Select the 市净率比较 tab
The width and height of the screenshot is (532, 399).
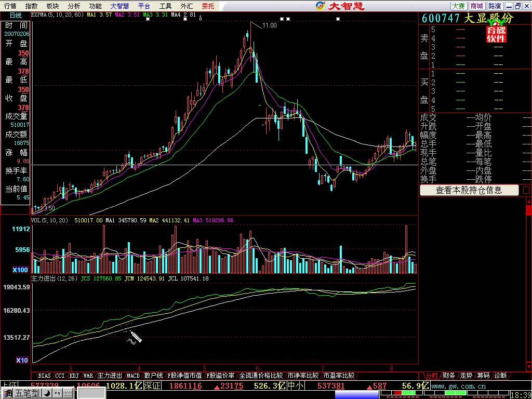click(x=303, y=376)
